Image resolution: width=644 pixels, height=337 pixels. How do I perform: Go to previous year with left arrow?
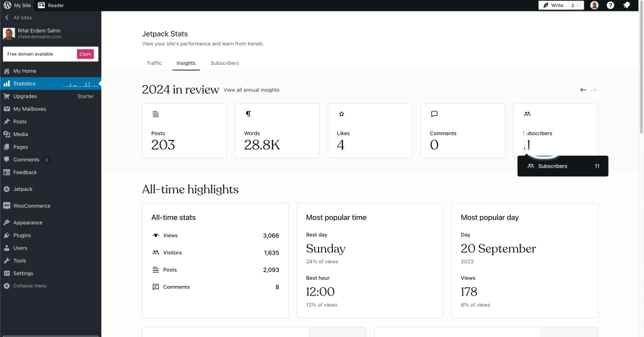click(583, 89)
